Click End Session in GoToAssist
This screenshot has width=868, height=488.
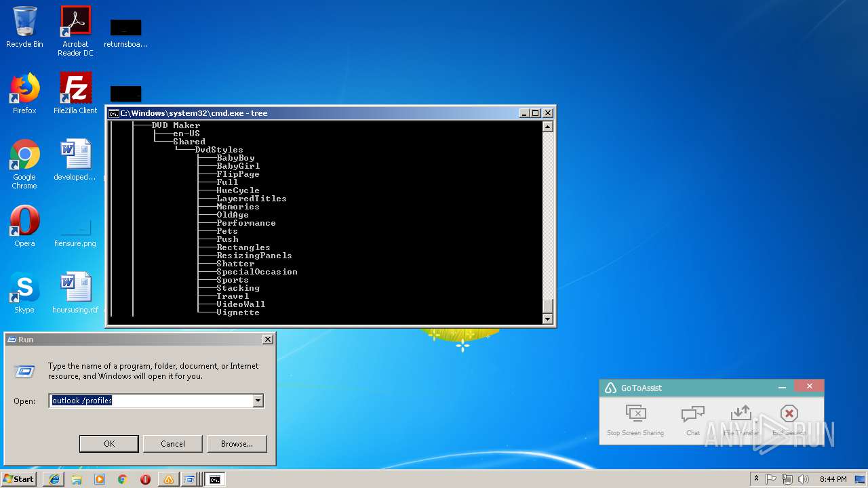[x=789, y=420]
